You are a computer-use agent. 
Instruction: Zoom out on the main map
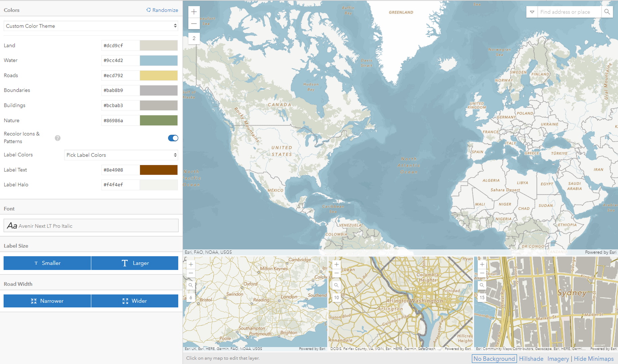(x=194, y=23)
